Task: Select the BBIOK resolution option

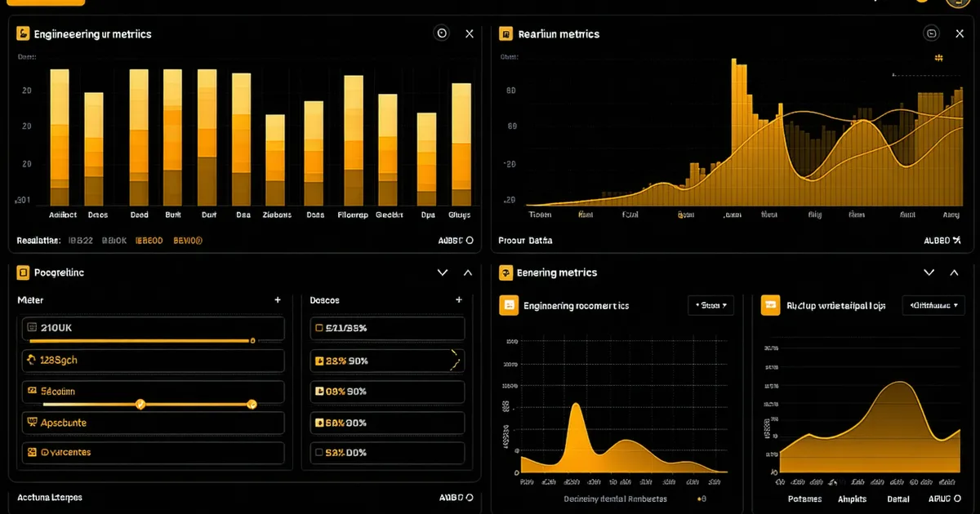Action: (114, 241)
